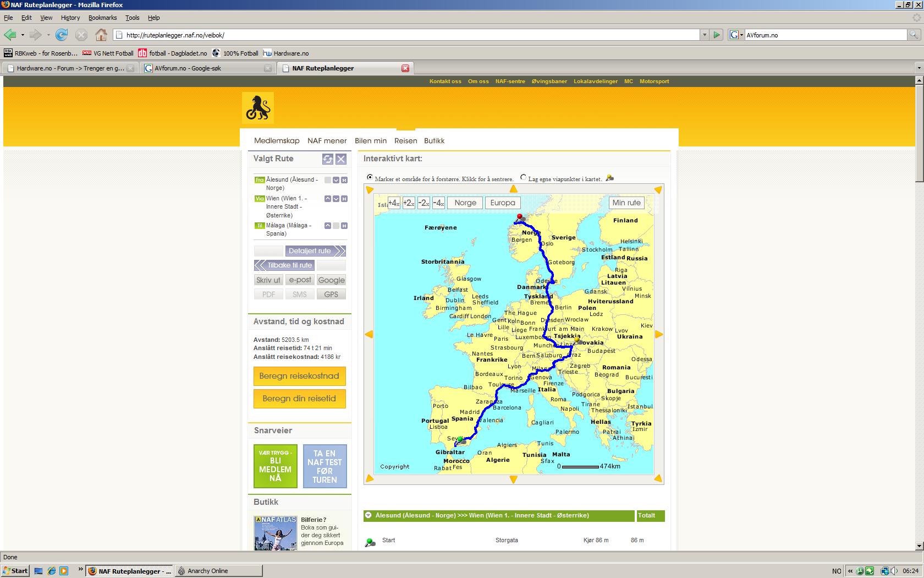Switch to the Hardware.no Forum tab
Viewport: 924px width, 578px height.
69,68
